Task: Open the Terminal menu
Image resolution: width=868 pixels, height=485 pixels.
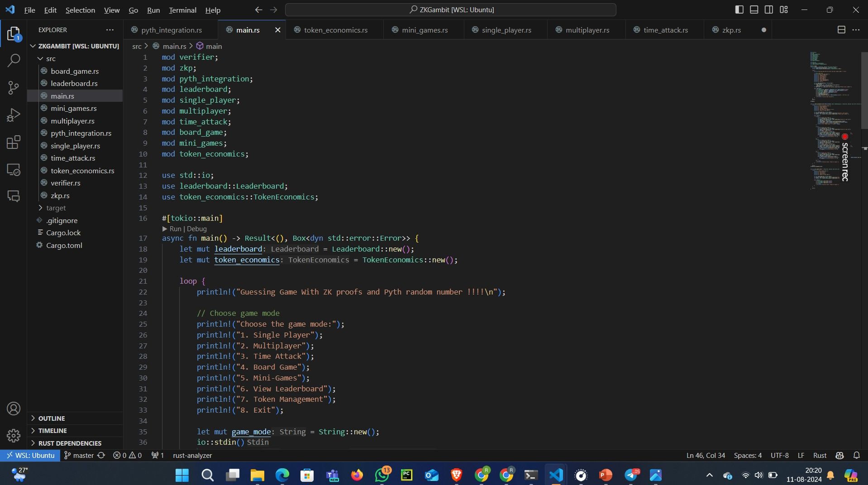Action: coord(182,10)
